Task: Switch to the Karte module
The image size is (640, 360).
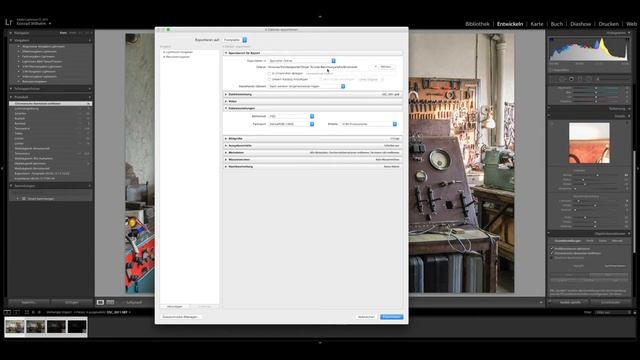Action: [x=537, y=24]
